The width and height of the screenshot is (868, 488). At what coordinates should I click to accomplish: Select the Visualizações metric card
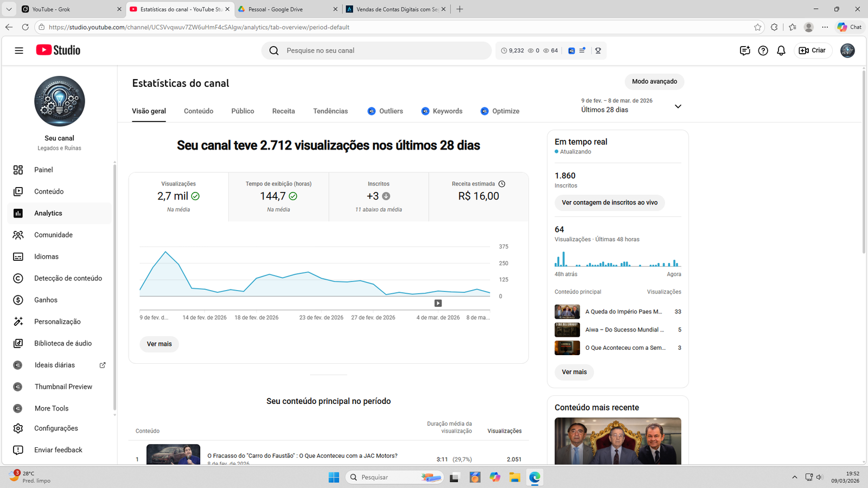(178, 197)
